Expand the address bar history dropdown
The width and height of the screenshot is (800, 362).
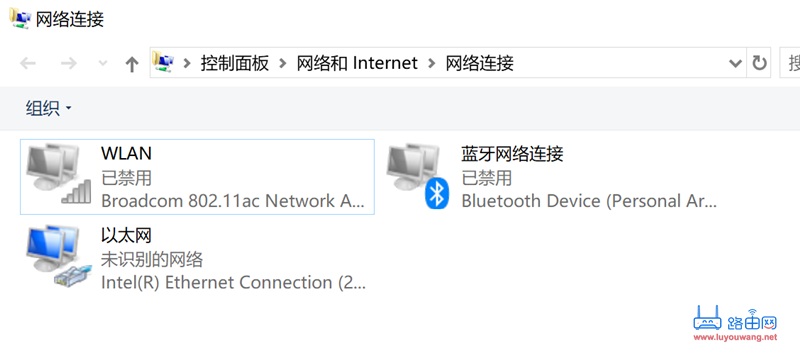pyautogui.click(x=735, y=63)
